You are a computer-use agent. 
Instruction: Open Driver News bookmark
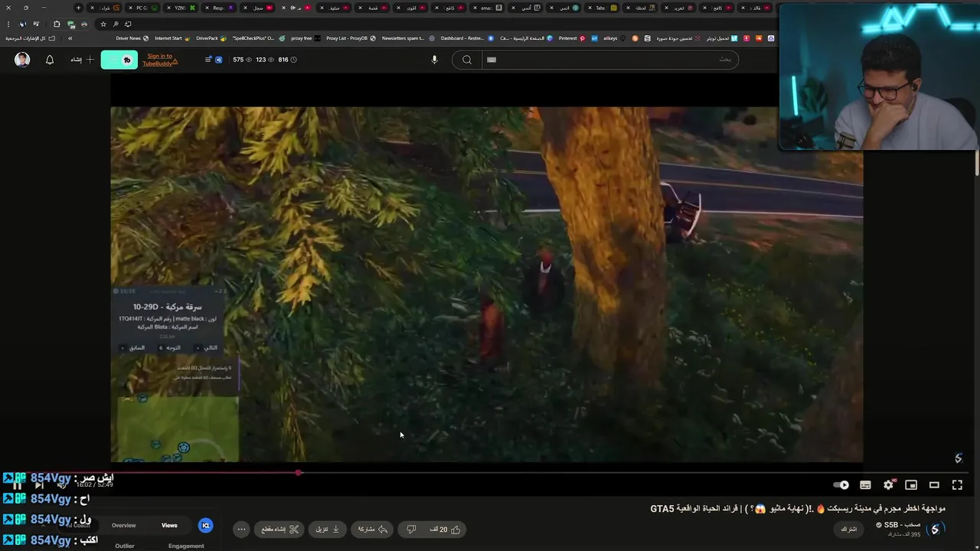point(132,38)
